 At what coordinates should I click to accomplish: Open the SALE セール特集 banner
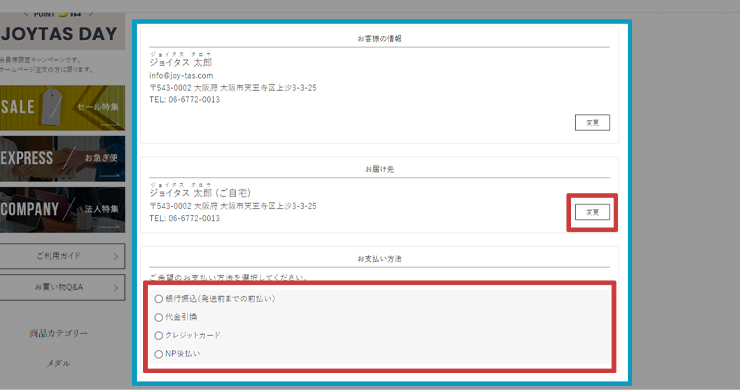click(x=62, y=108)
